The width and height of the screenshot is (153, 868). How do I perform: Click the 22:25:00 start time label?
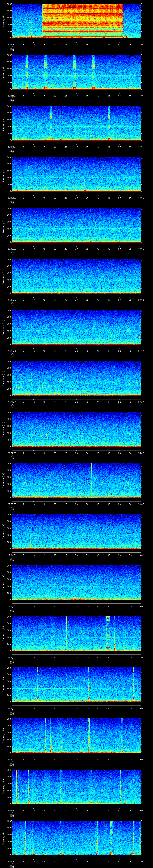[12, 606]
